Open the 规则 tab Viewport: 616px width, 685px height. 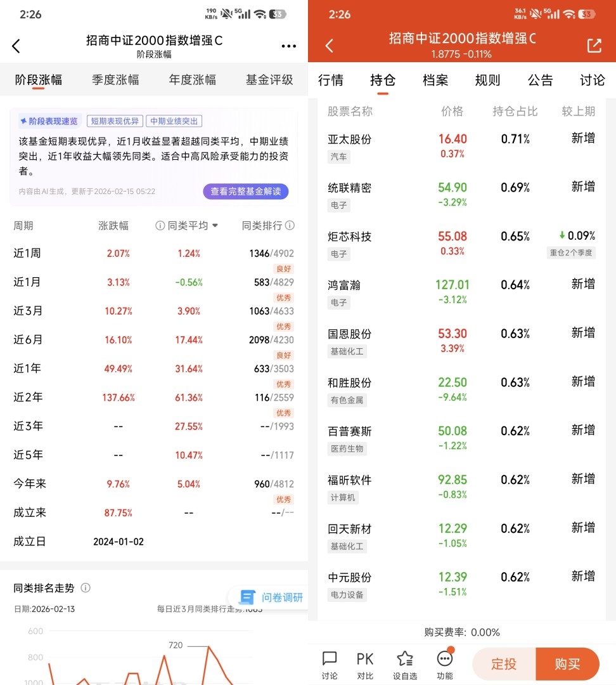point(487,80)
